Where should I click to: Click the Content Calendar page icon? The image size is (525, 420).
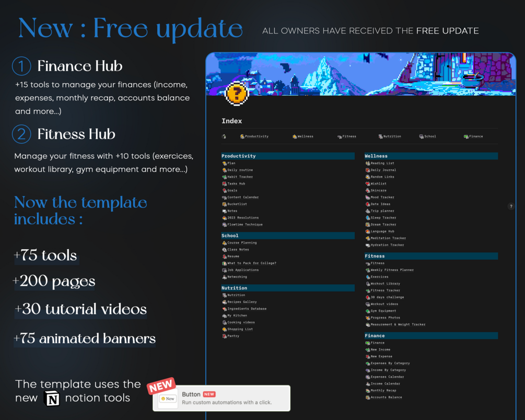[x=224, y=197]
